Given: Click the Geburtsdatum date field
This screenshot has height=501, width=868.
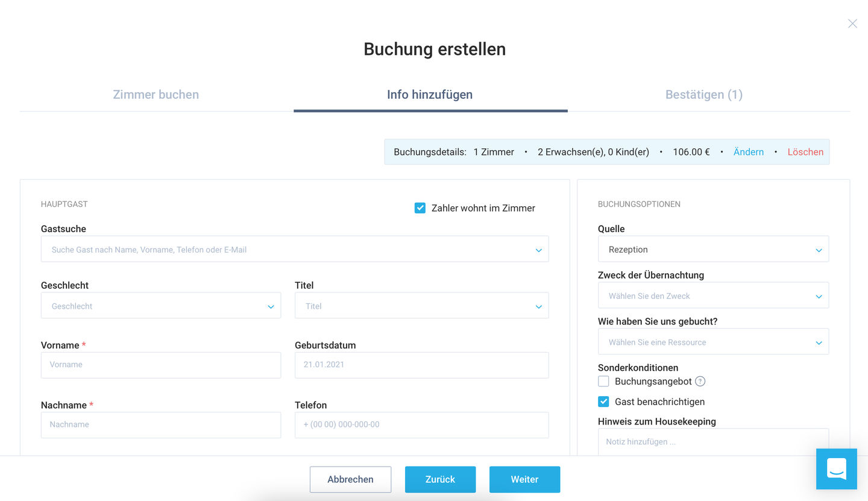Looking at the screenshot, I should (x=421, y=365).
